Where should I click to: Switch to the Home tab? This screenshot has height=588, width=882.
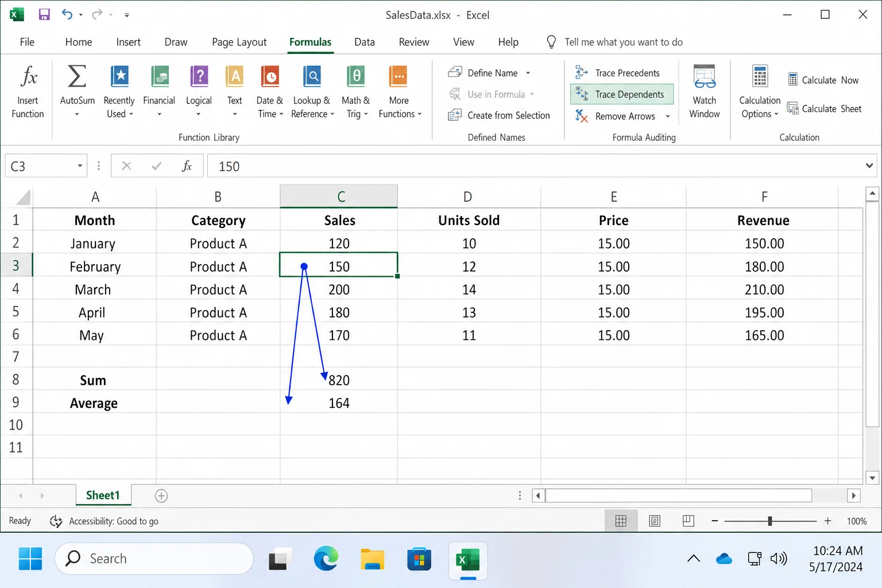79,42
